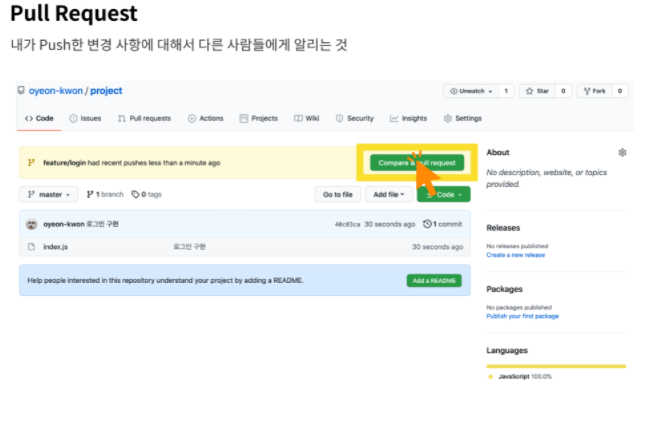Click the JavaScript 100.0% language entry
The width and height of the screenshot is (658, 421).
click(x=520, y=377)
